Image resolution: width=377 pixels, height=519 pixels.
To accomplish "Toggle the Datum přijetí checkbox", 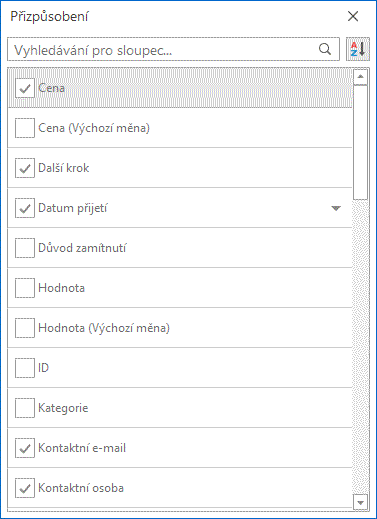I will pyautogui.click(x=25, y=208).
